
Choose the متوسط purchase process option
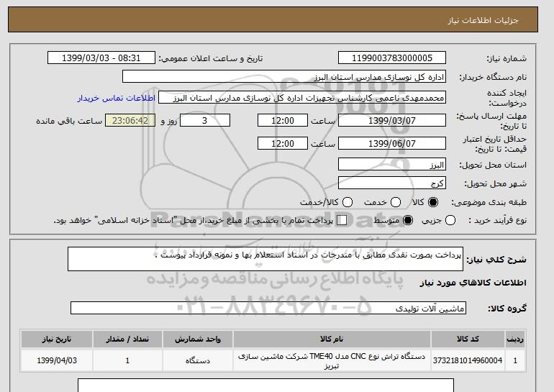click(408, 220)
